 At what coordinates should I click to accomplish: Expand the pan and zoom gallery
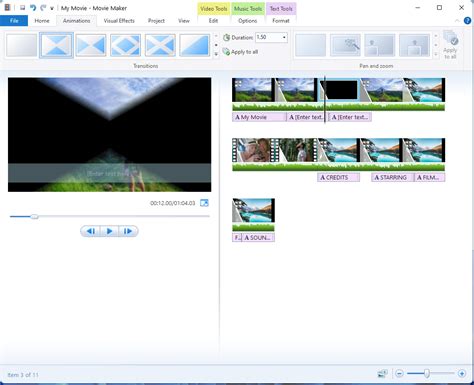click(436, 54)
